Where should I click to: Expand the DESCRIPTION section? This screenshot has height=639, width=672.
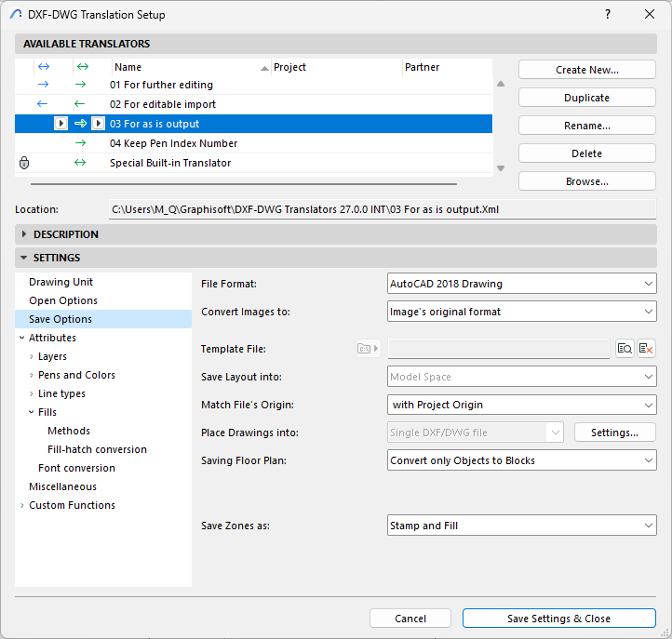point(65,234)
